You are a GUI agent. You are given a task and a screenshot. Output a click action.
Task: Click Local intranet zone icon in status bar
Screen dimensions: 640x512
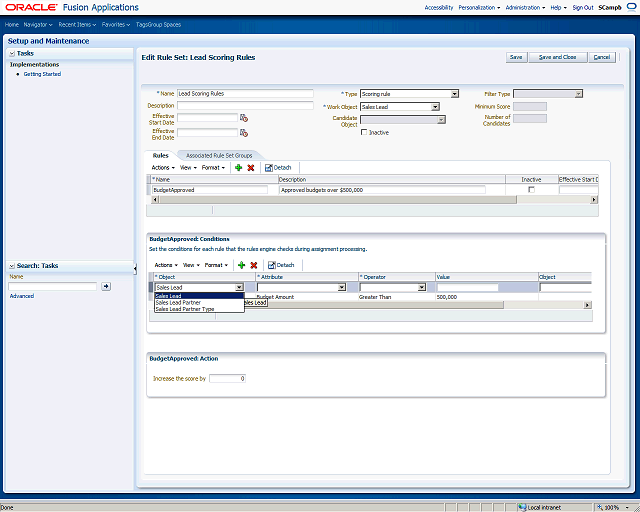[522, 508]
